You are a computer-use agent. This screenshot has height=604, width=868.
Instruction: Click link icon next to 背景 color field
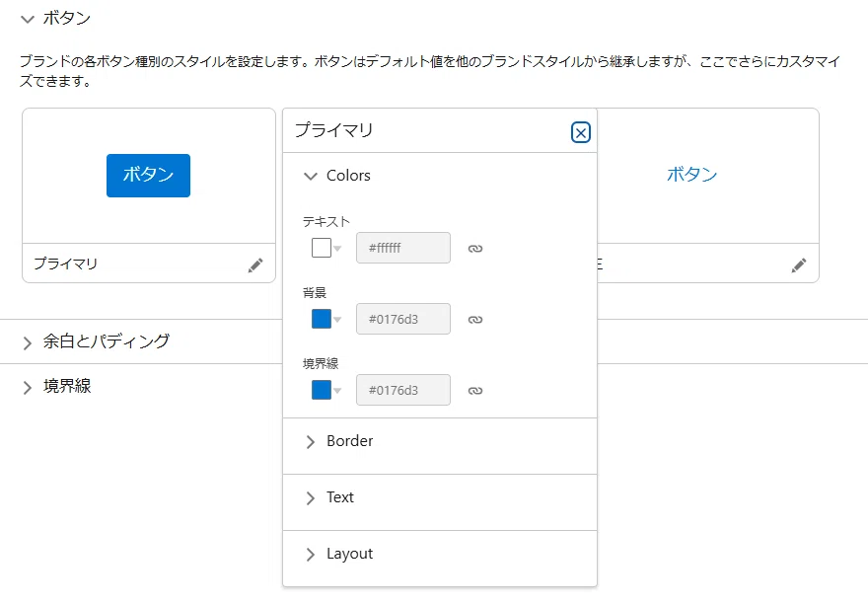pyautogui.click(x=475, y=320)
